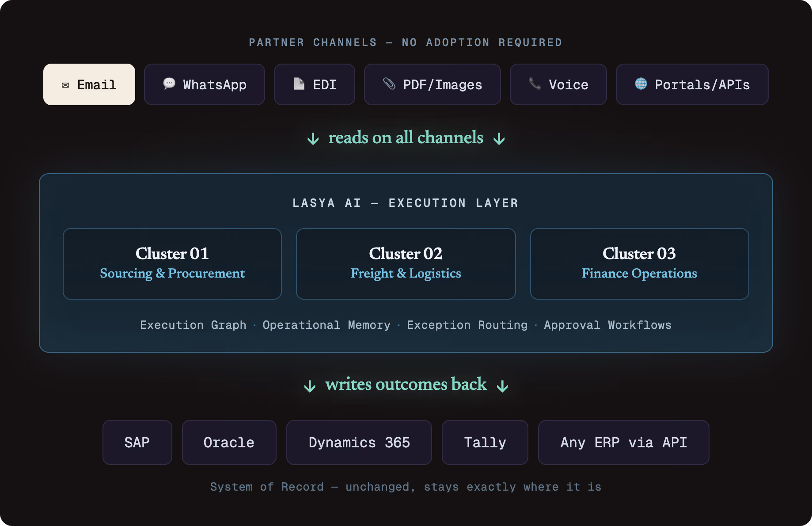812x526 pixels.
Task: Click the paperclip icon beside PDF/Images
Action: [x=389, y=84]
